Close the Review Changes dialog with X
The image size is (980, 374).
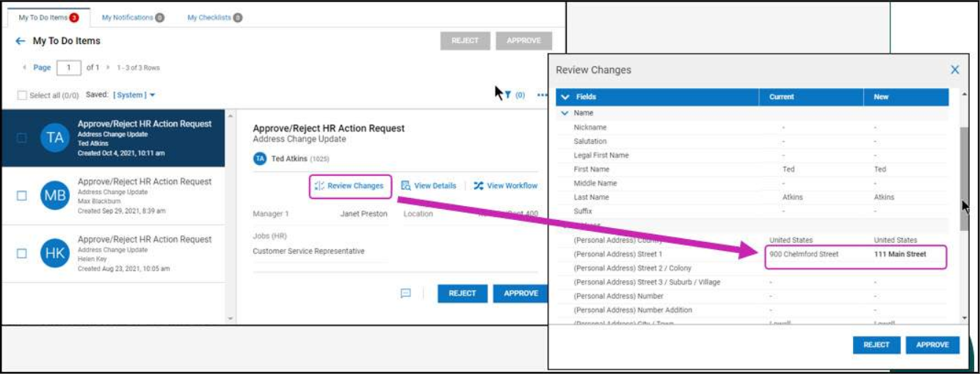955,70
